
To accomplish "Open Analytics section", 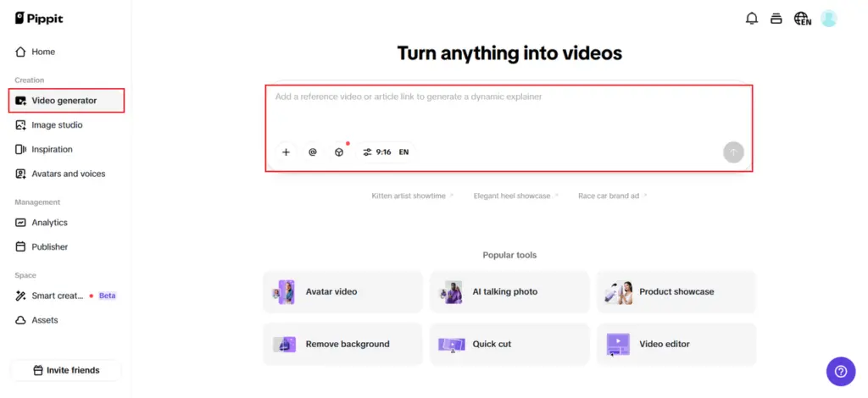I will pyautogui.click(x=66, y=222).
